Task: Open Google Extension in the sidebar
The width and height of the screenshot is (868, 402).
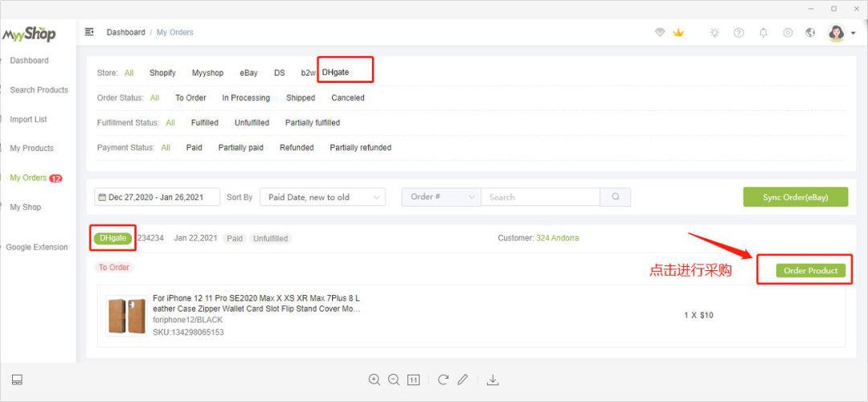Action: pyautogui.click(x=36, y=247)
